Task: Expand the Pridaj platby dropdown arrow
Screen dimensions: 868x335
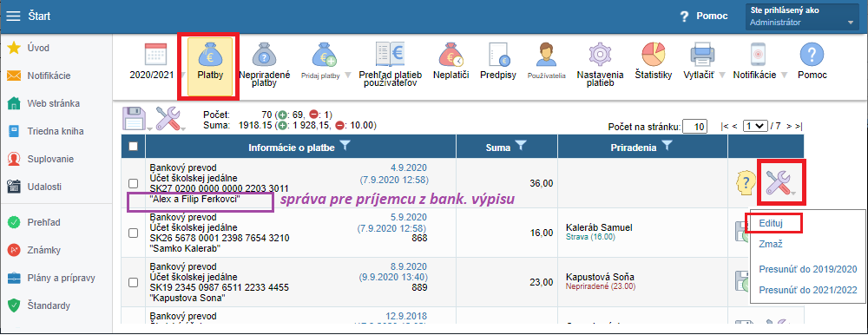Action: [x=348, y=76]
